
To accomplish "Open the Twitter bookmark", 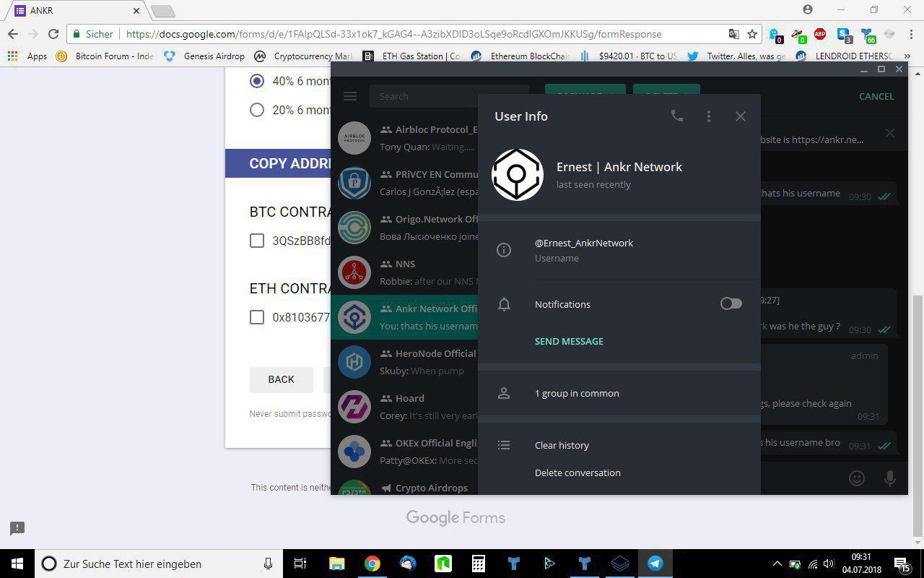I will [x=737, y=56].
